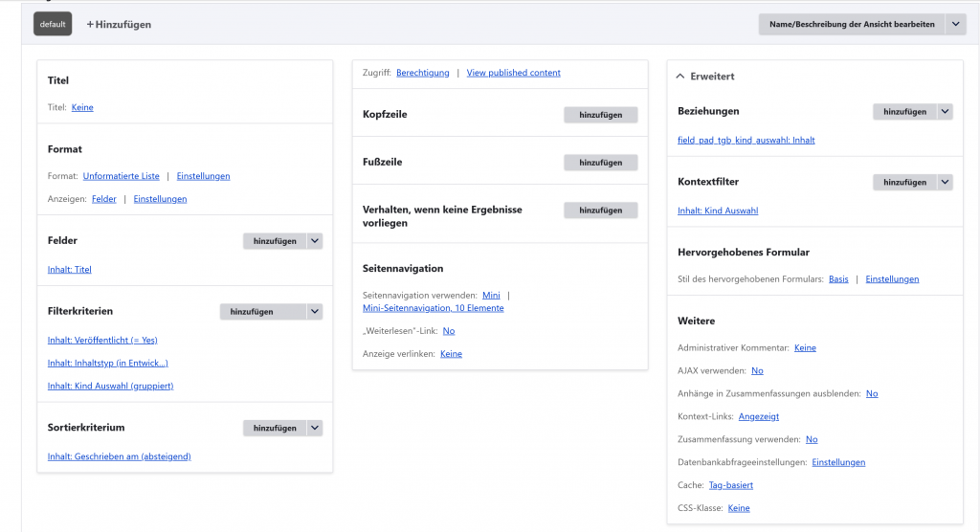This screenshot has height=532, width=980.
Task: Click Hinzufügen to add a display
Action: tap(120, 25)
